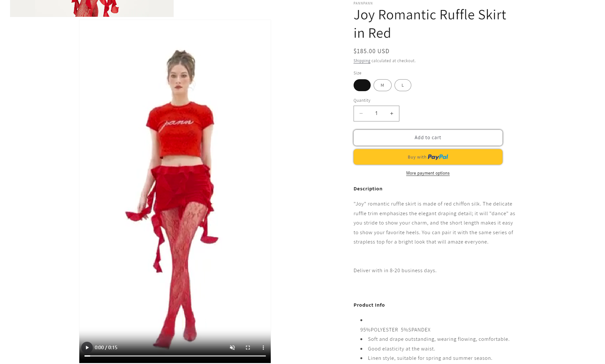Viewport: 605px width, 364px height.
Task: Increase quantity with plus icon
Action: (391, 113)
